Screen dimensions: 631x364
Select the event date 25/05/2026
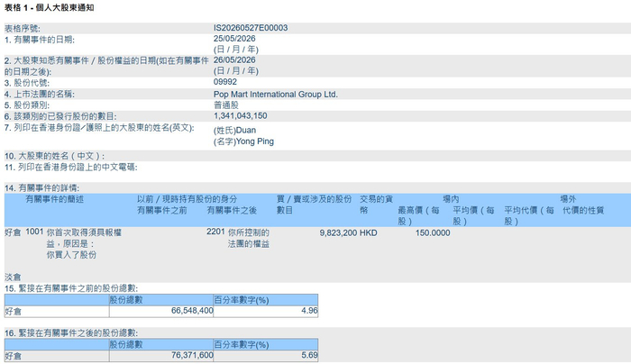click(x=234, y=39)
